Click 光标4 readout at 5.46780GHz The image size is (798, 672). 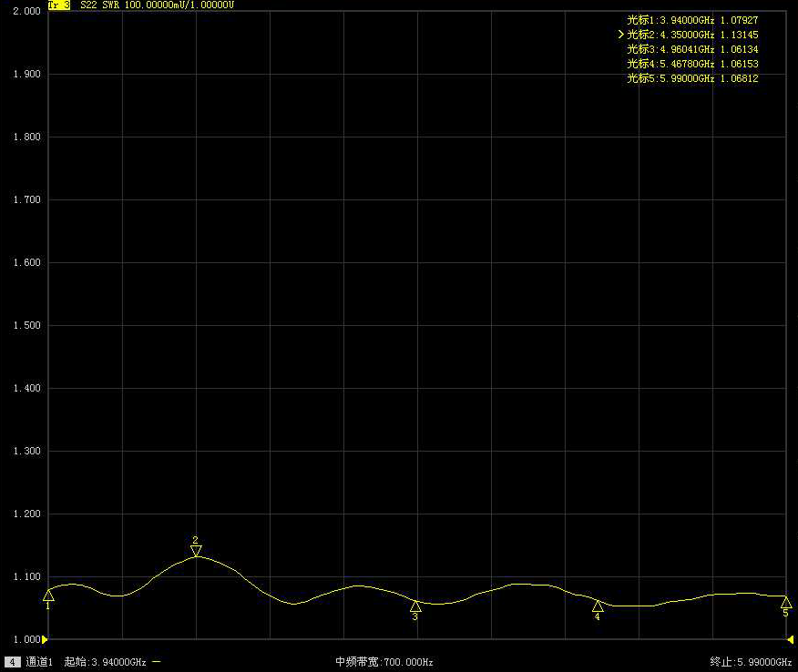point(692,64)
